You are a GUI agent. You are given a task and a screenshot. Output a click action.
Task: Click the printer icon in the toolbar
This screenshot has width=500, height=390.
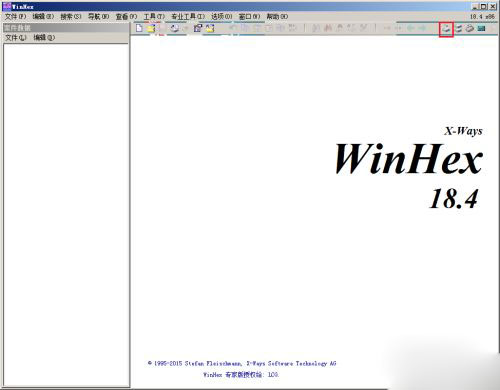coord(174,28)
